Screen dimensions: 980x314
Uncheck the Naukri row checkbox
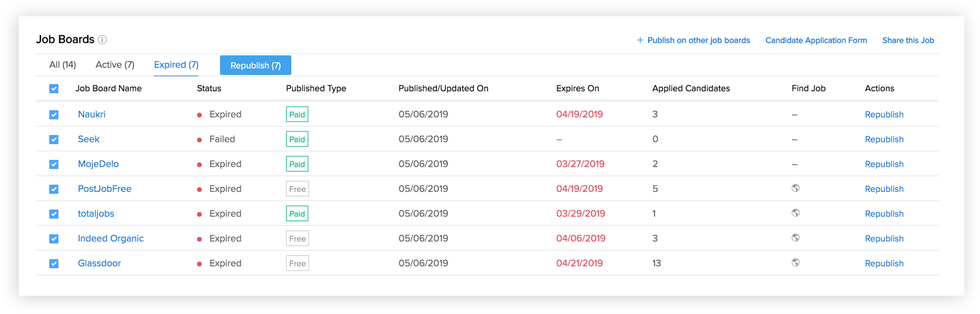point(54,115)
